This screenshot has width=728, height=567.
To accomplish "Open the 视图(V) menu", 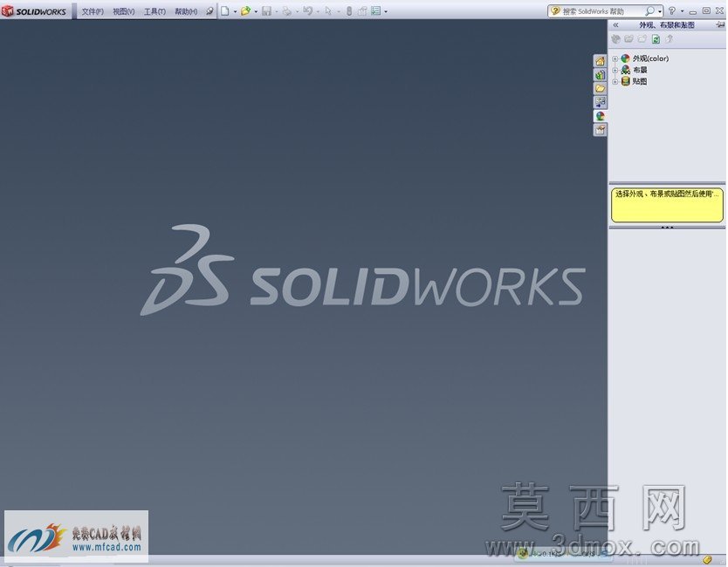I will [123, 11].
